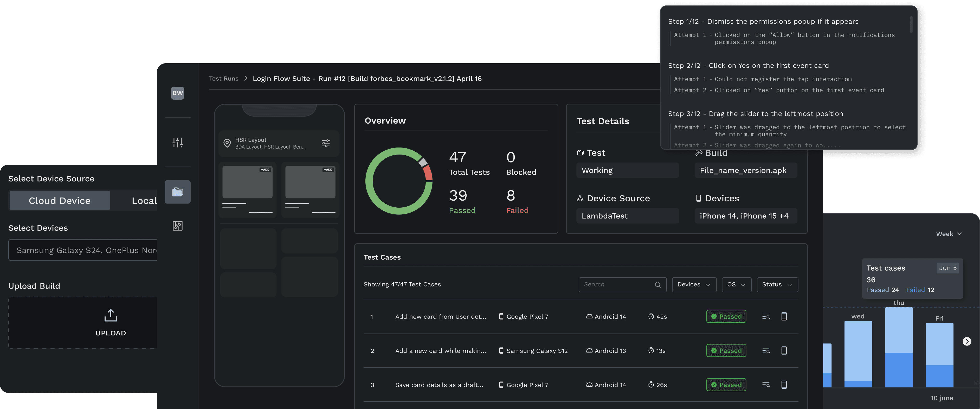Click the BW workspace avatar
This screenshot has height=409, width=980.
[x=178, y=93]
